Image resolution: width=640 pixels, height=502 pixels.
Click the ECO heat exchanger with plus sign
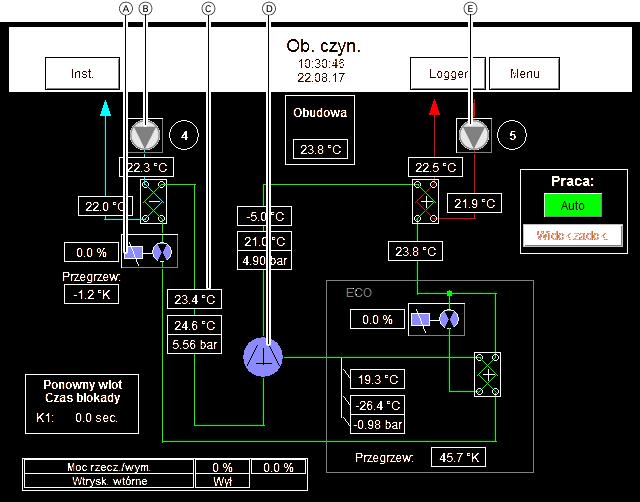coord(487,375)
